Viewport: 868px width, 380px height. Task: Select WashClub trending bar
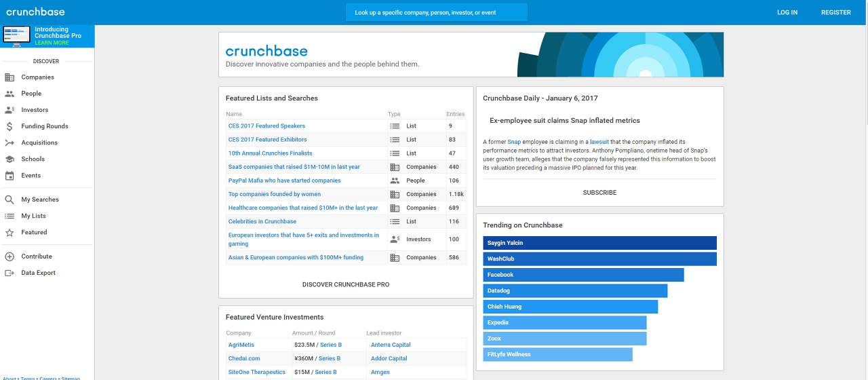(x=599, y=259)
